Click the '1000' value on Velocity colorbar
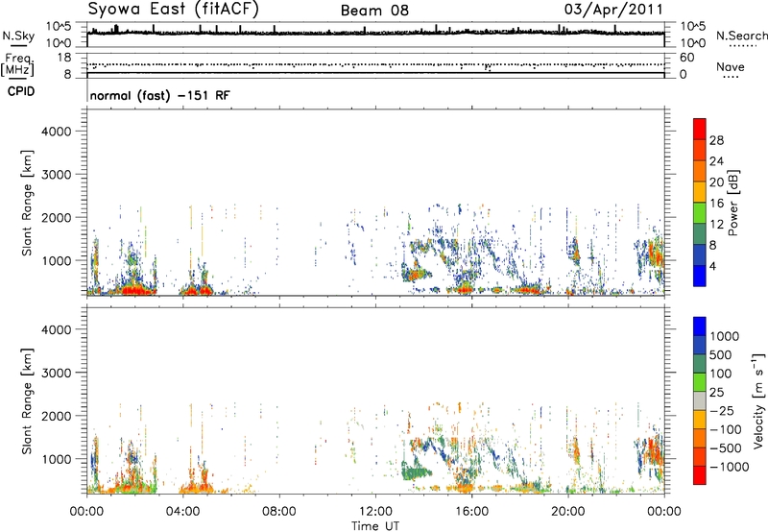This screenshot has height=532, width=768. tap(725, 336)
